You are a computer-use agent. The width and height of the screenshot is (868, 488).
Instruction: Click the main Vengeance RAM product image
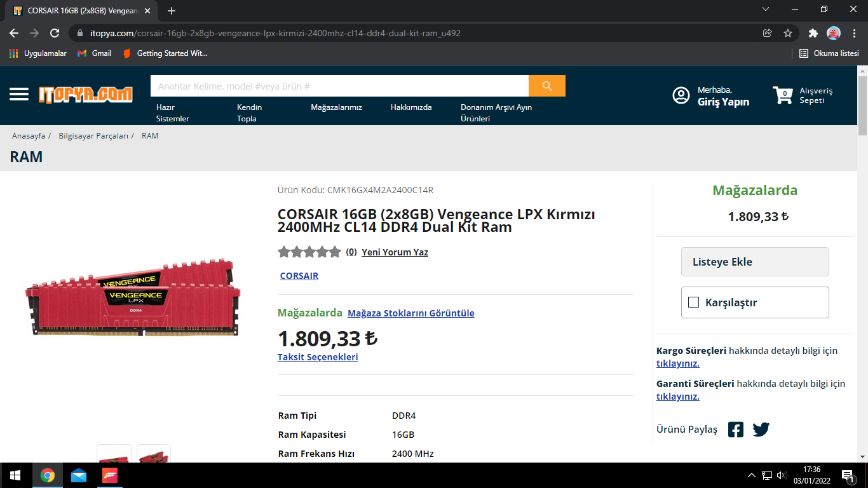tap(133, 297)
